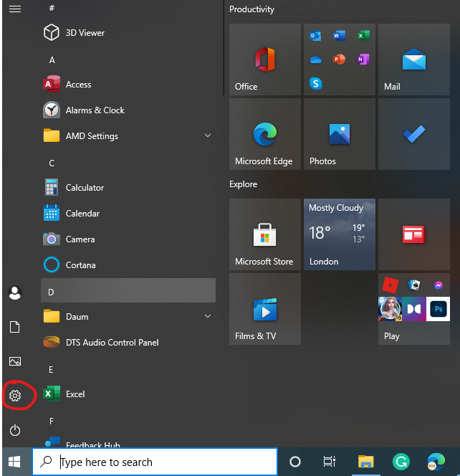Click the Cortana circle on taskbar
The image size is (460, 476).
[x=295, y=462]
